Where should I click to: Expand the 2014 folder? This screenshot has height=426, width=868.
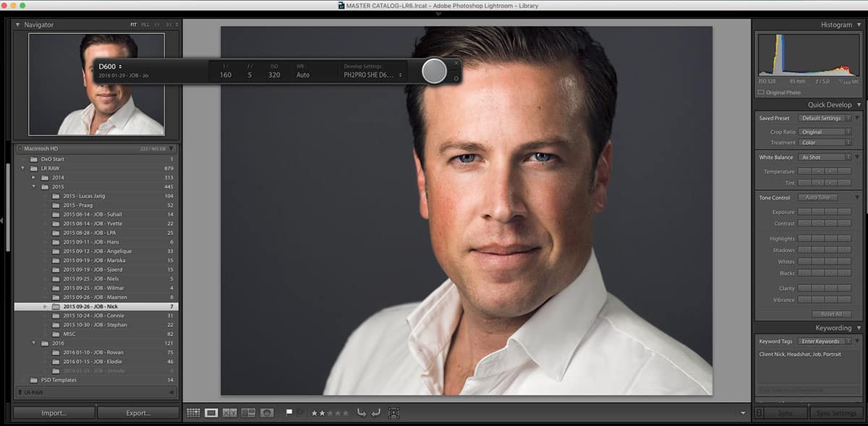pos(33,177)
